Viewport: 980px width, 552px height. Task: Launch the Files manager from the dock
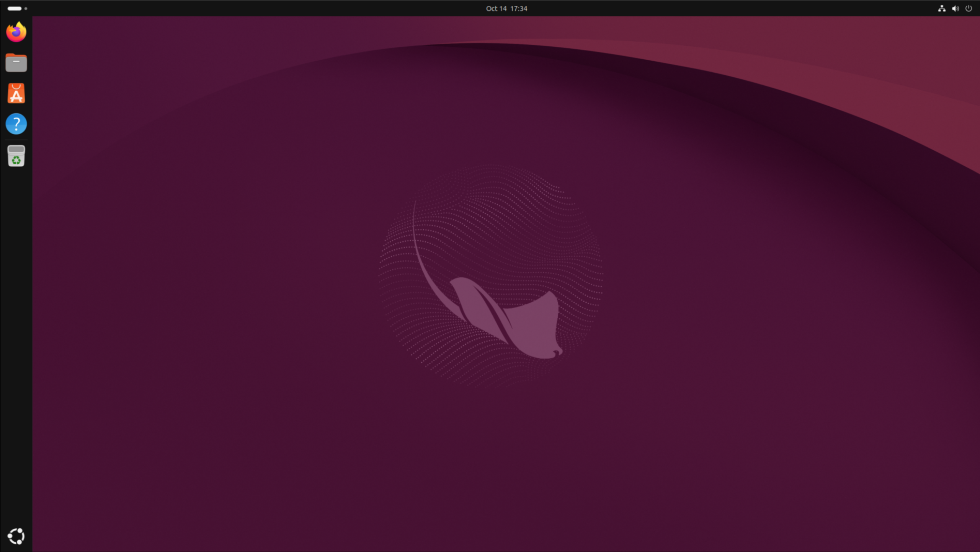click(x=16, y=63)
